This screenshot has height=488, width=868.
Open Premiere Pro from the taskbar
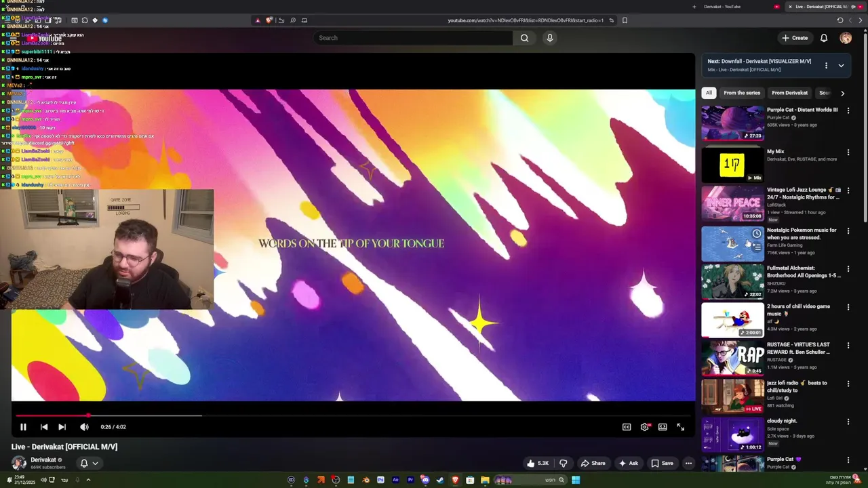click(x=410, y=480)
